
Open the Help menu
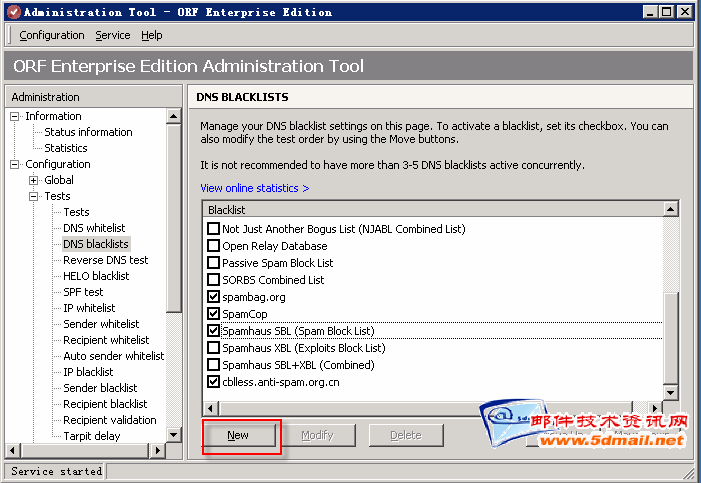pos(151,35)
